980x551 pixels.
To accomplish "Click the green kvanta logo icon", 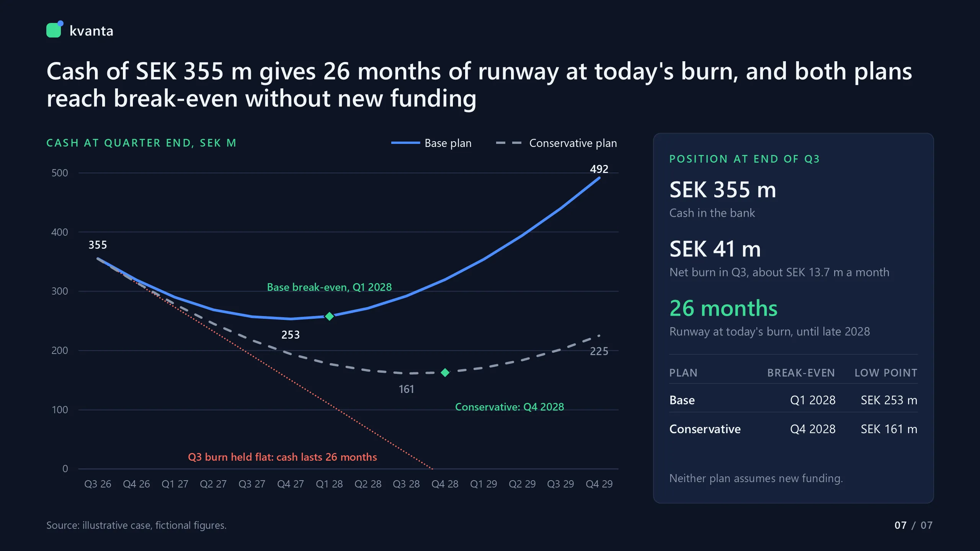I will tap(55, 29).
